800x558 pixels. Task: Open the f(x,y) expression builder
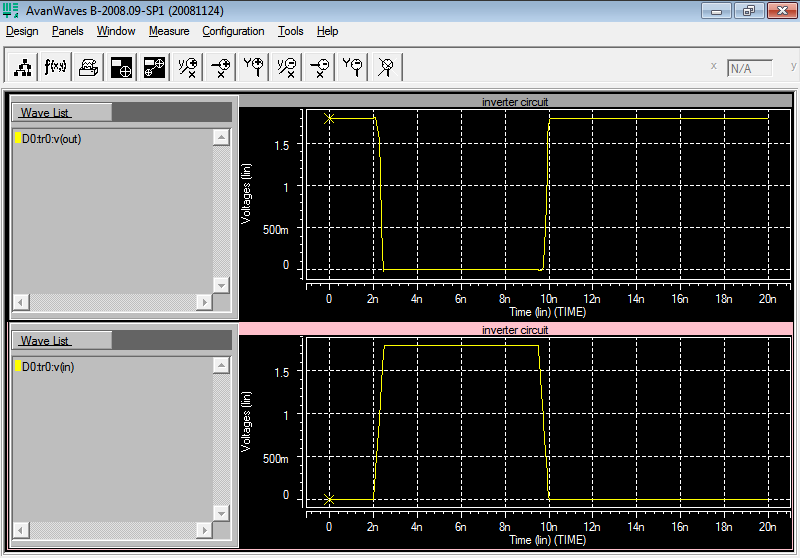(56, 67)
